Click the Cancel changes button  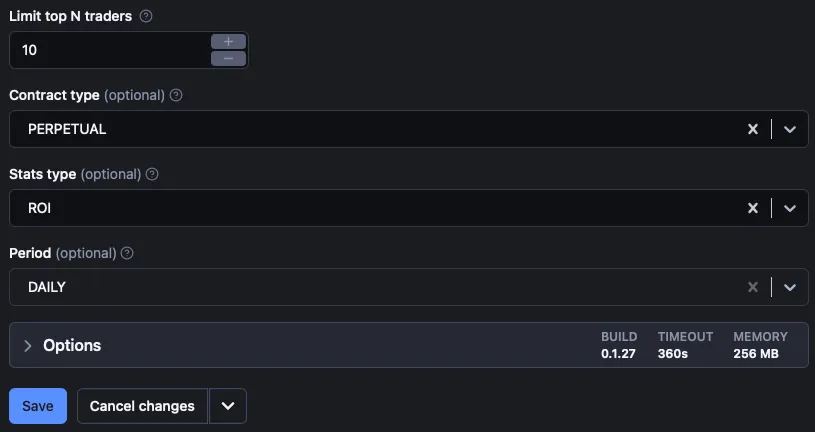(x=142, y=406)
